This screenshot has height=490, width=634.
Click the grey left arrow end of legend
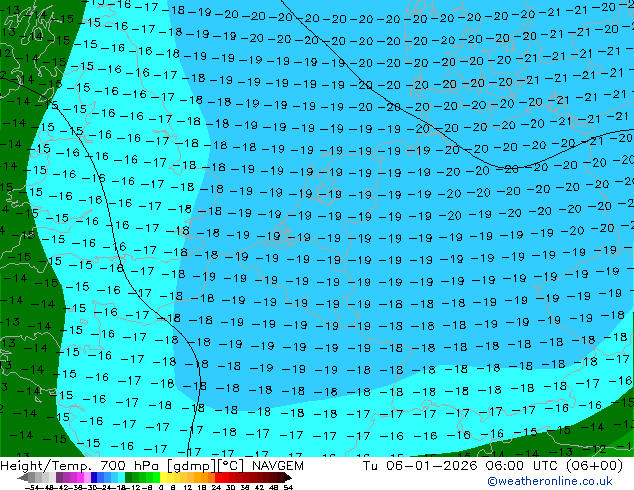[x=23, y=477]
